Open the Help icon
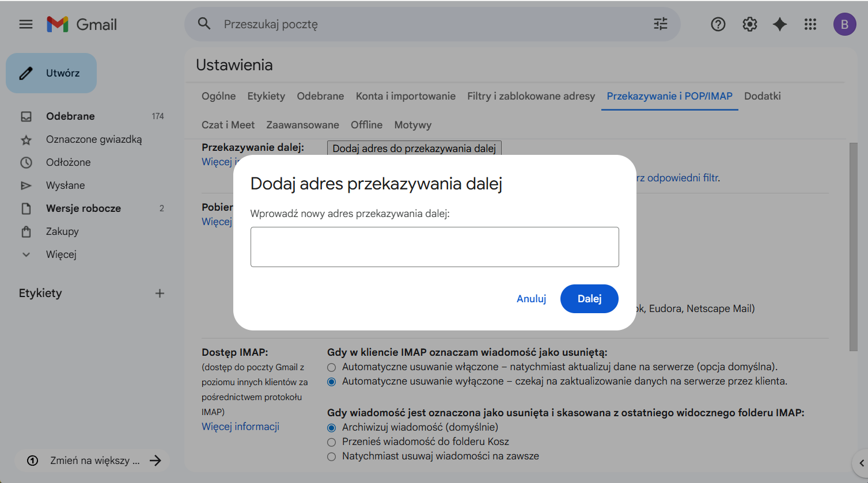This screenshot has height=483, width=868. 718,24
